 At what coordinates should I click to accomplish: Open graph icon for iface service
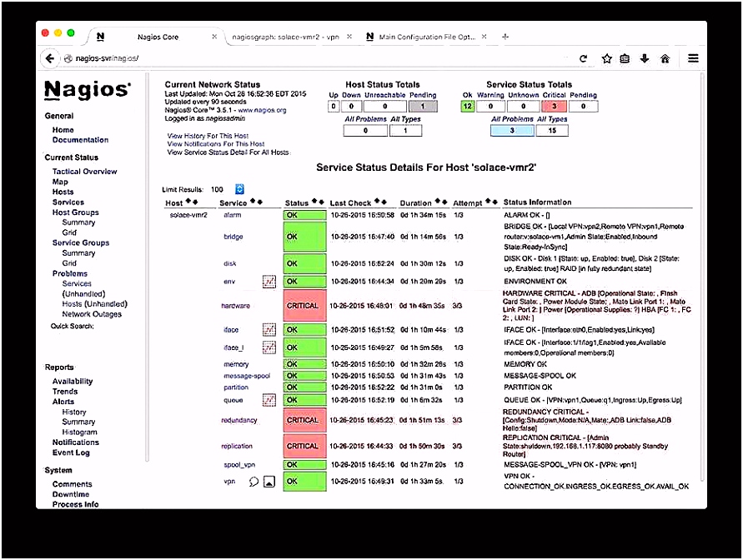tap(269, 329)
